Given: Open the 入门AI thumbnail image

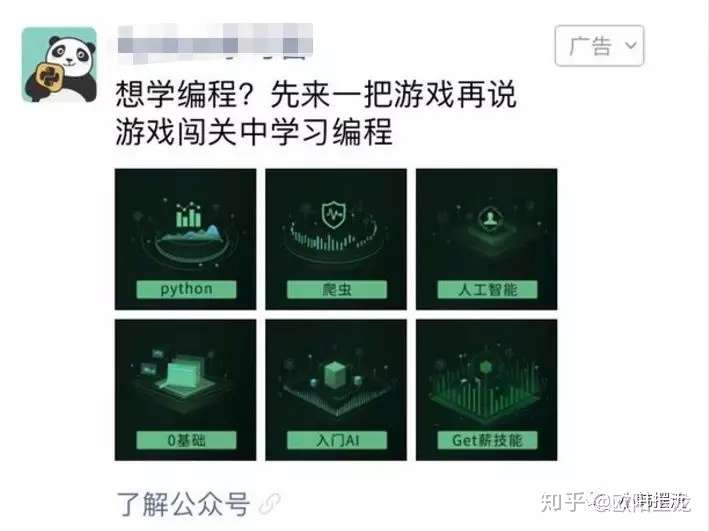Looking at the screenshot, I should (336, 390).
